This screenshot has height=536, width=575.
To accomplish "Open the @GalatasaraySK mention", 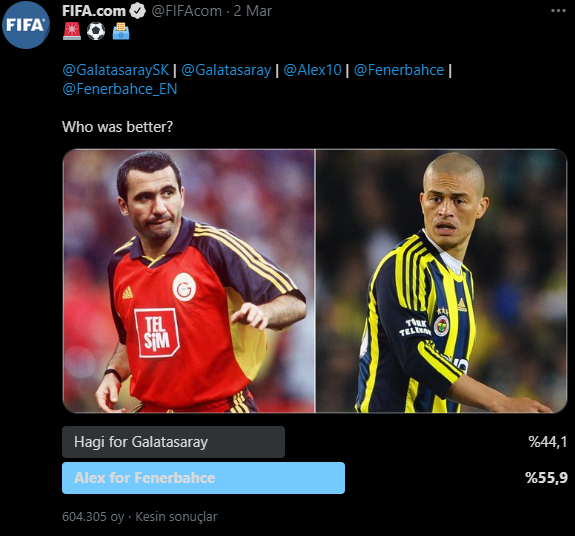I will point(116,70).
